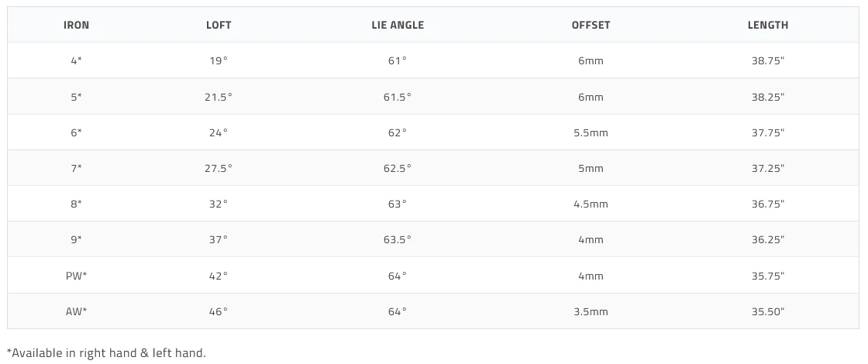Select the 3.5mm offset value

[x=591, y=311]
